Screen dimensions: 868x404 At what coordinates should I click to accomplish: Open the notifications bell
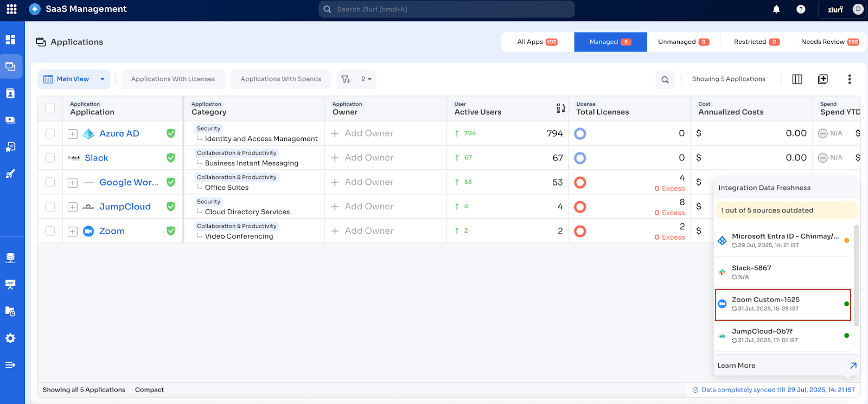tap(776, 9)
